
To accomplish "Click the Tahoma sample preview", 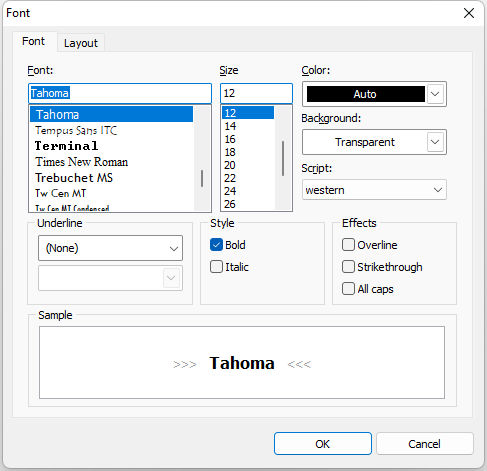I will pyautogui.click(x=242, y=363).
